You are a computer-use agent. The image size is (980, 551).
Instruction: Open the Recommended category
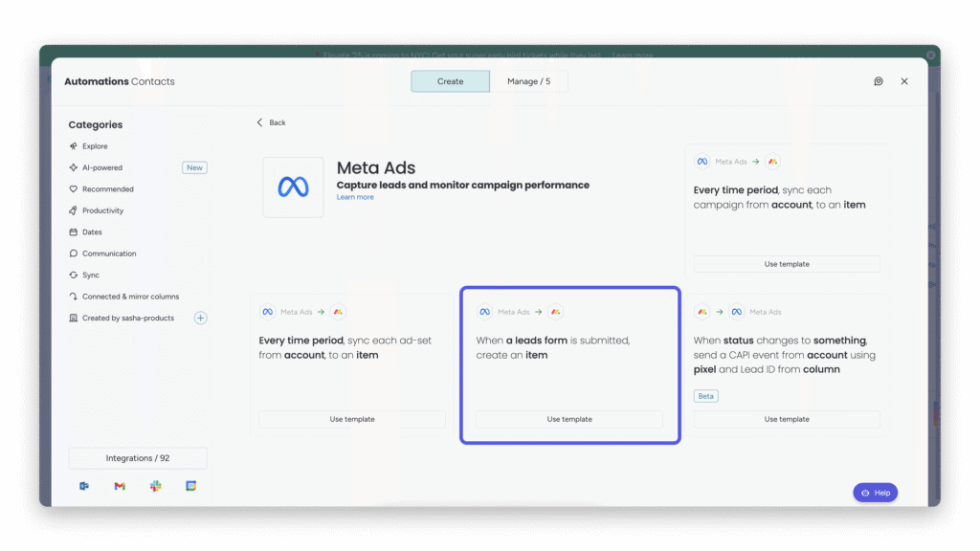pyautogui.click(x=108, y=189)
